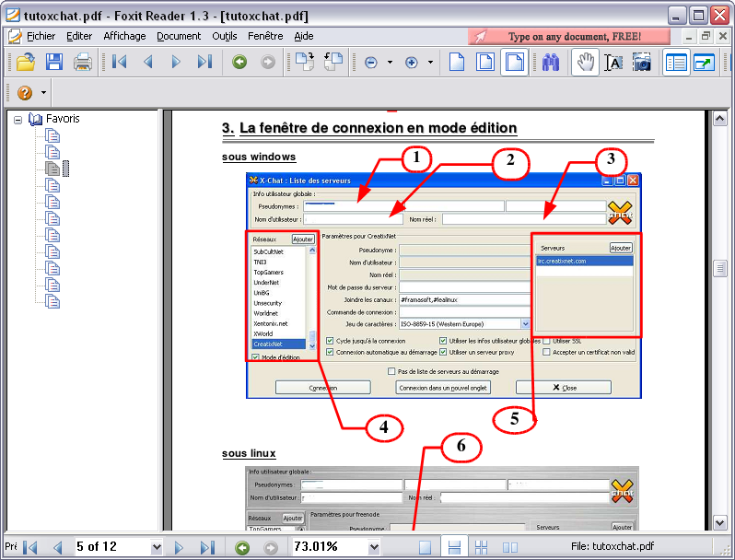This screenshot has width=735, height=560.
Task: Print the document using the printer icon
Action: (83, 62)
